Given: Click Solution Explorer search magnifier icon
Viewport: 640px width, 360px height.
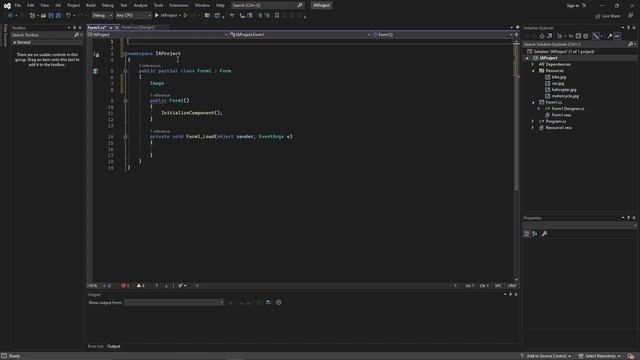Looking at the screenshot, I should coord(631,44).
